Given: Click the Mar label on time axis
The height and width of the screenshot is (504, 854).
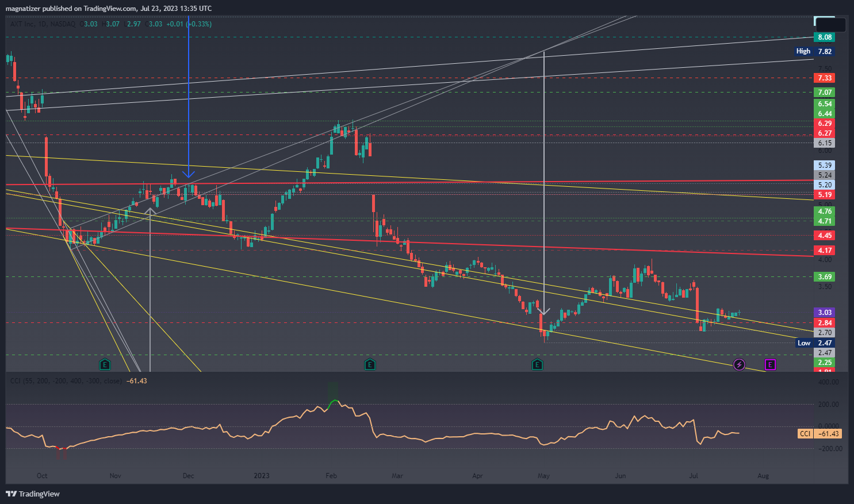Looking at the screenshot, I should coord(397,476).
